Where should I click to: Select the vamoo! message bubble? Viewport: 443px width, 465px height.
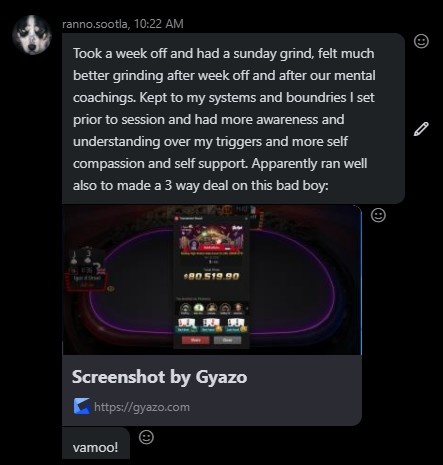pyautogui.click(x=96, y=443)
